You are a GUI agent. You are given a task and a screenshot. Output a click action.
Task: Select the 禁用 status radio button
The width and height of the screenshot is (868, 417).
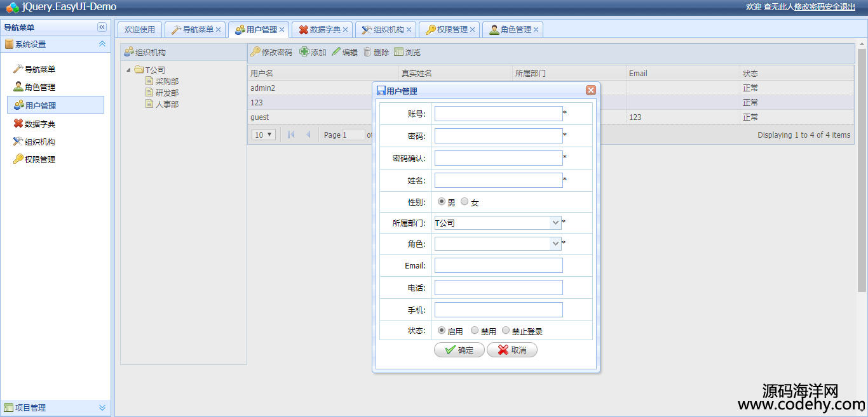point(475,331)
